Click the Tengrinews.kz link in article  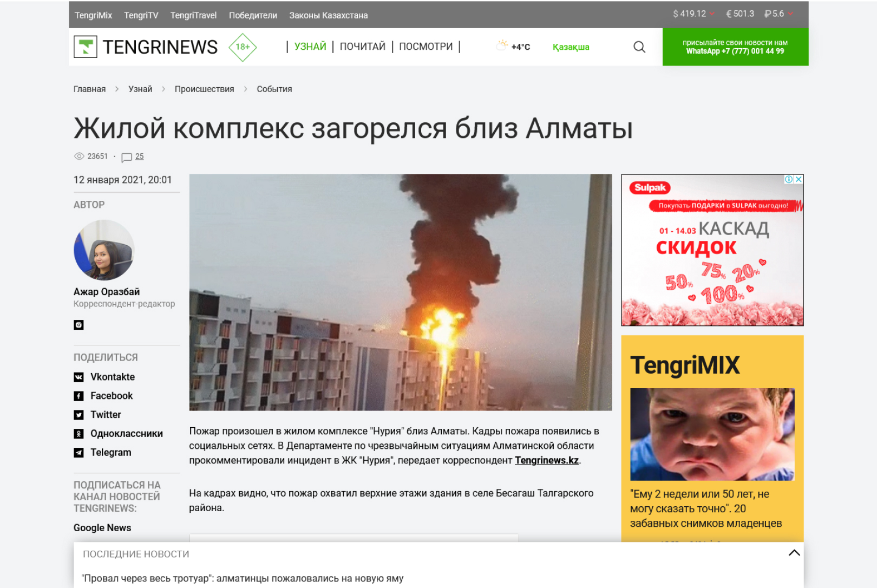point(546,460)
